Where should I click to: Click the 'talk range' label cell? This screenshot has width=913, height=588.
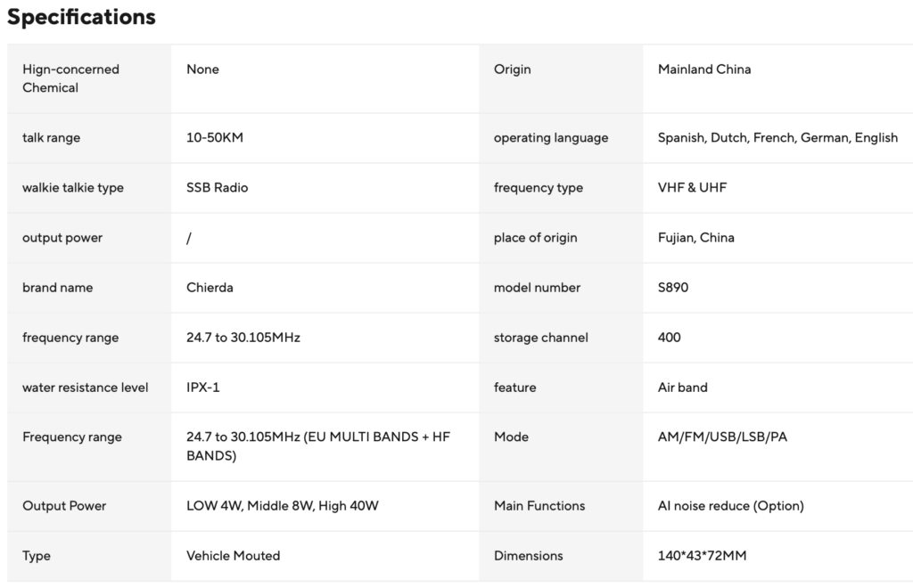tap(89, 138)
